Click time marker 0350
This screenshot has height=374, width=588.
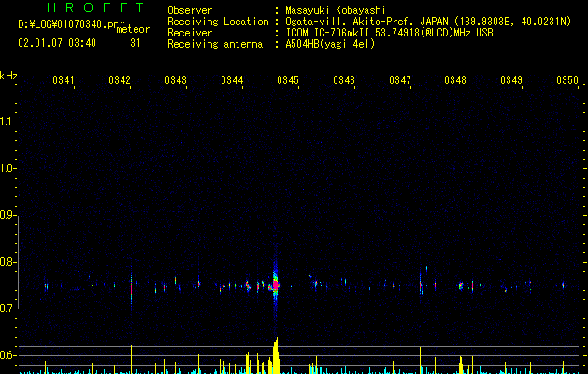coord(567,80)
